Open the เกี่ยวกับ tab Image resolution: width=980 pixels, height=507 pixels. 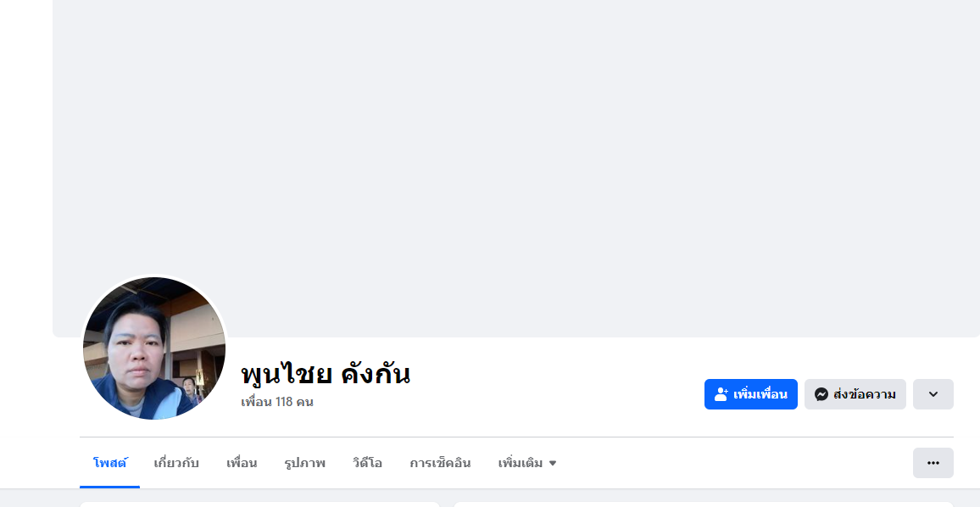point(176,463)
